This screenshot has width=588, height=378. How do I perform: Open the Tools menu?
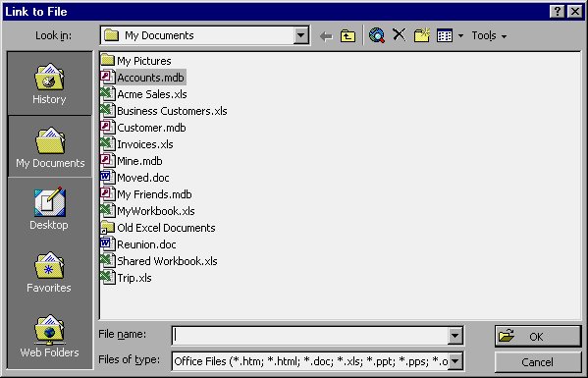(x=489, y=36)
